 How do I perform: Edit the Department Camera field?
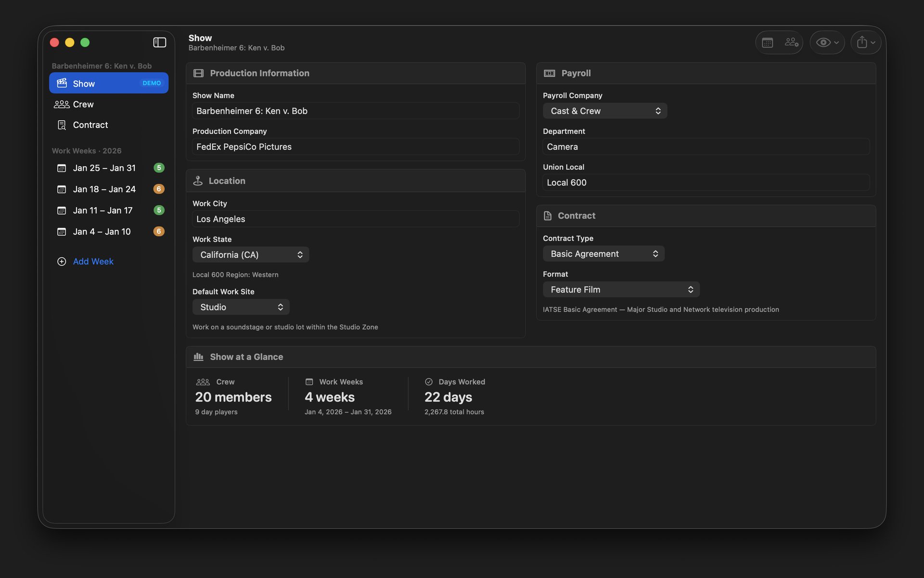point(706,147)
